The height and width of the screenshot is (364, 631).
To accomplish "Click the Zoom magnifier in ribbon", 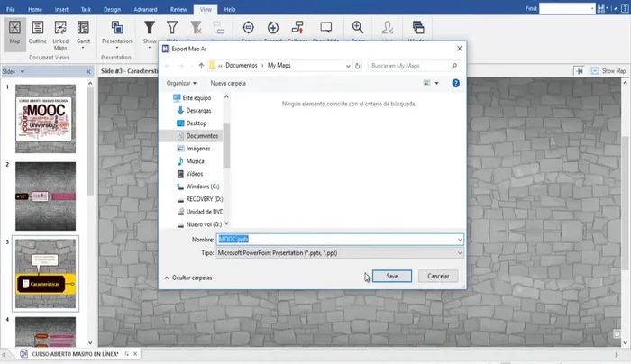I will (x=358, y=29).
